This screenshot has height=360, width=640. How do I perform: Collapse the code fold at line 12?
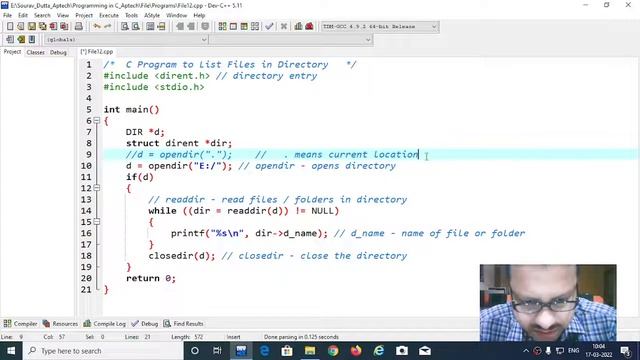pos(97,188)
